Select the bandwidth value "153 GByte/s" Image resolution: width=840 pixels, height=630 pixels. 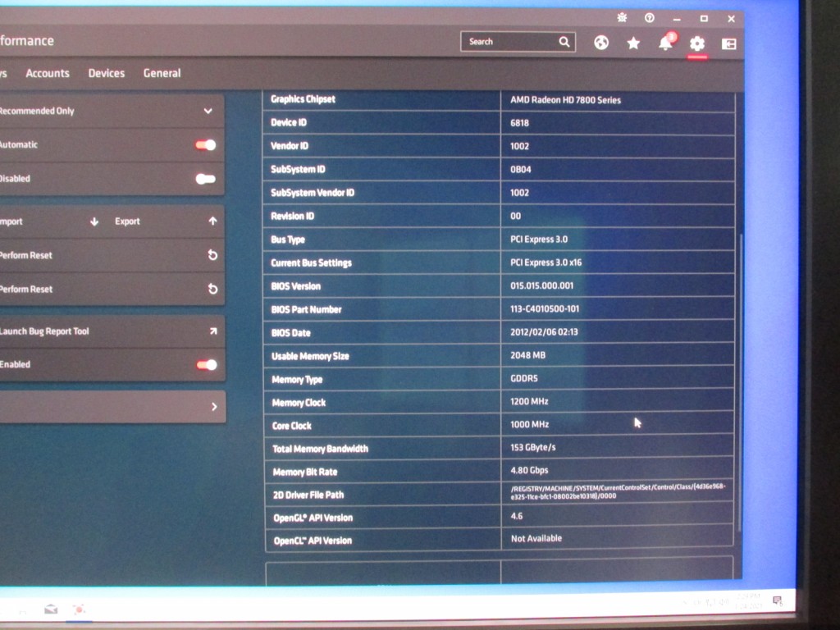pyautogui.click(x=533, y=447)
